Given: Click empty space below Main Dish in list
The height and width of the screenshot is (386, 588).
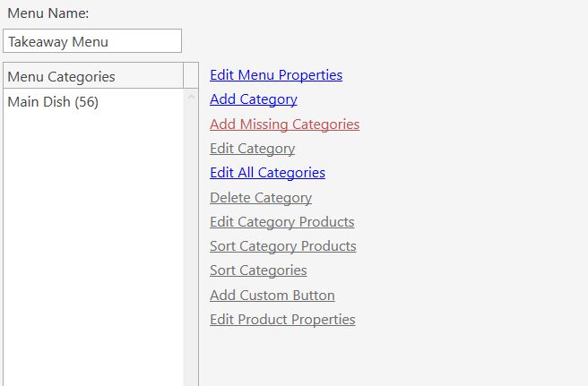Looking at the screenshot, I should coord(93,244).
